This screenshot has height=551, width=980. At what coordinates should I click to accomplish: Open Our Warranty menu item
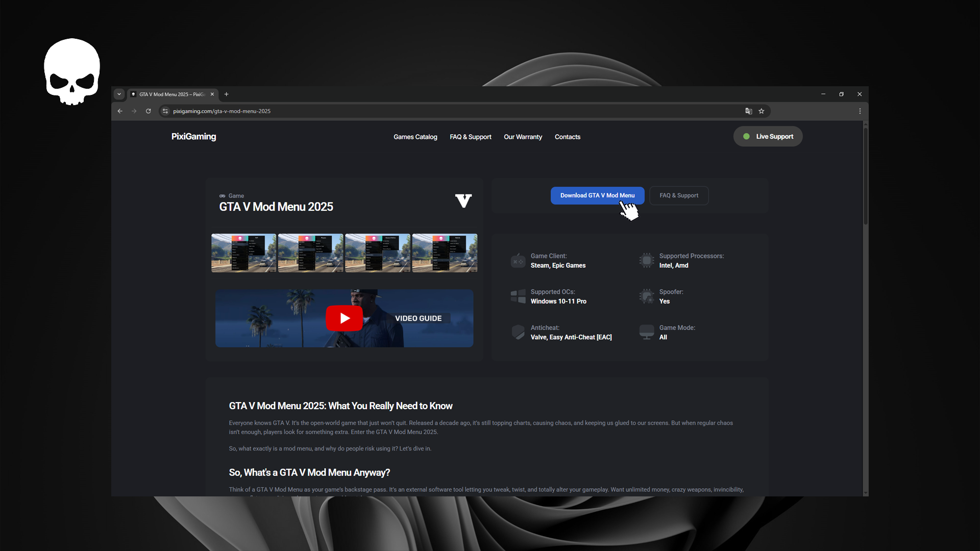click(x=523, y=137)
